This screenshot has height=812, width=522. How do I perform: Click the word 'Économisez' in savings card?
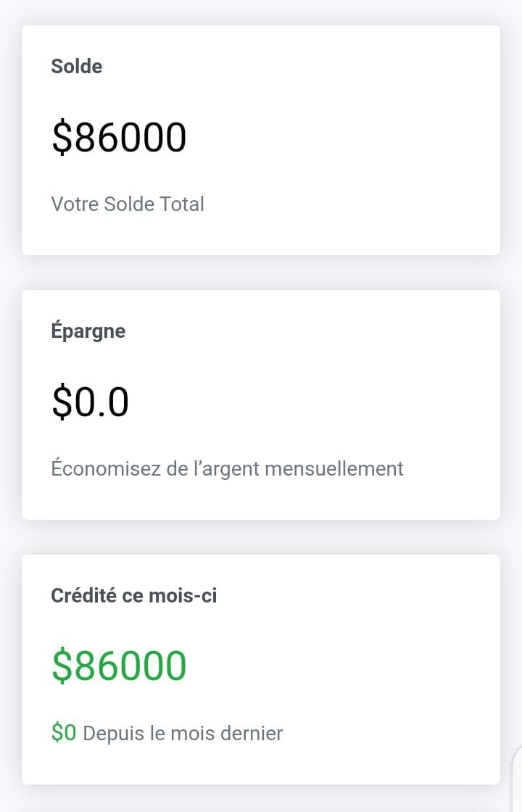(105, 469)
